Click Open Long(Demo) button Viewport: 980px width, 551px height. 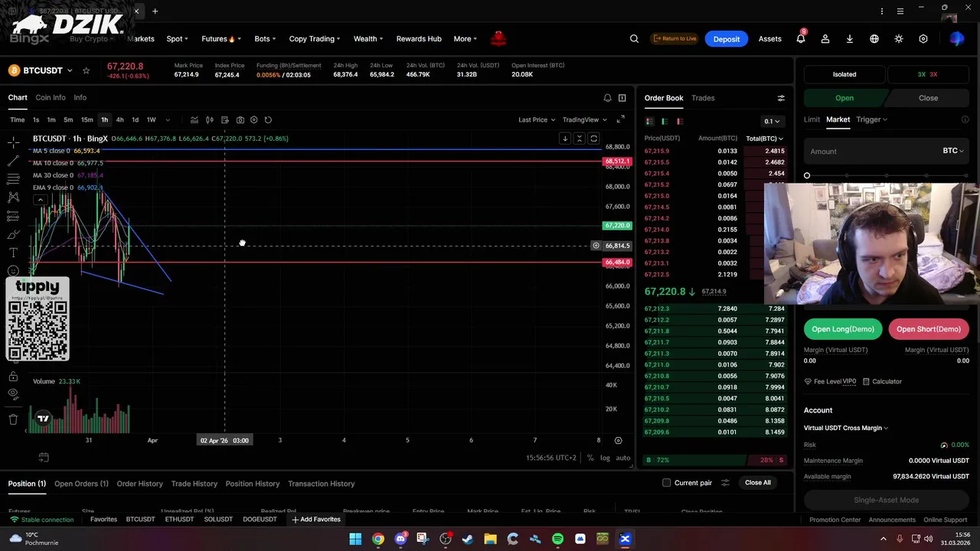[842, 329]
